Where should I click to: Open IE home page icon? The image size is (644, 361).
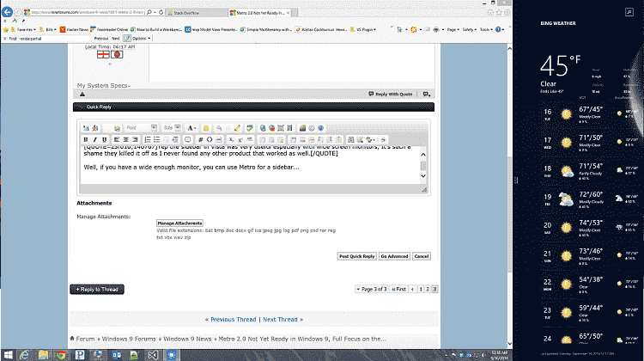pos(490,12)
